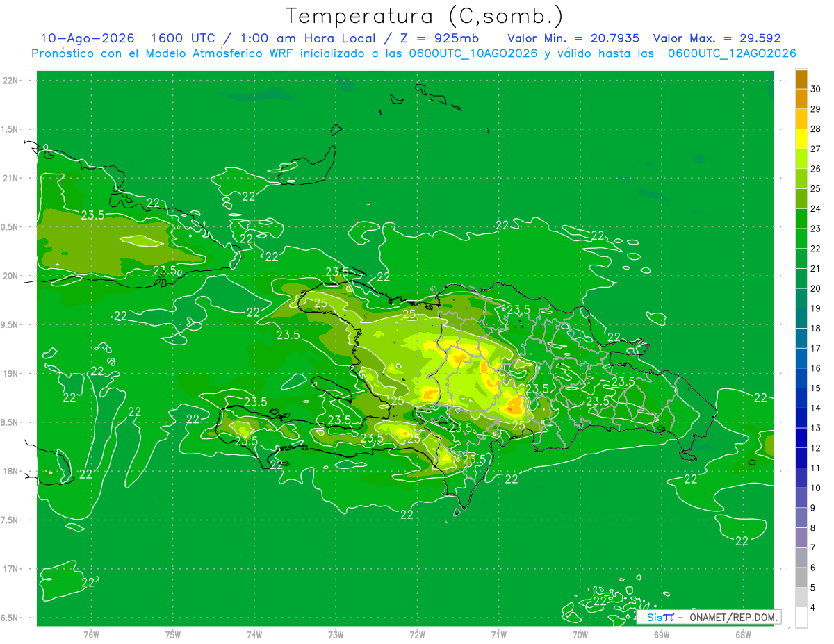Click the colorbar scale label 30
Screen dimensions: 834x644
click(816, 89)
